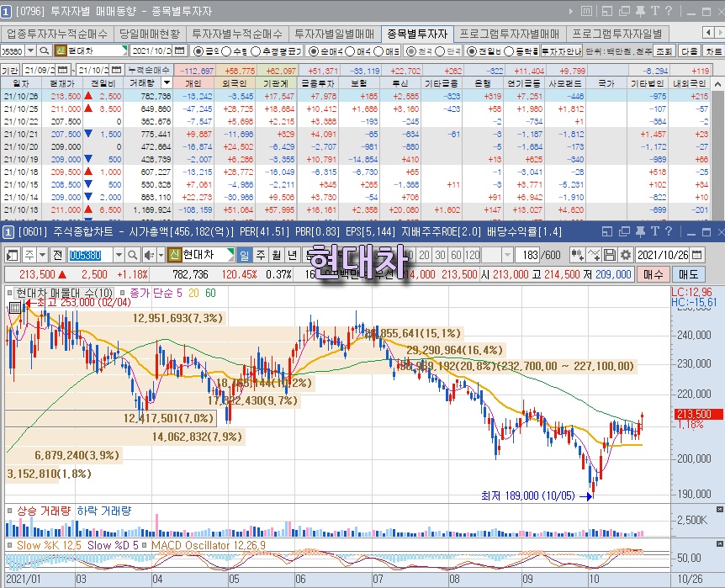Viewport: 725px width, 588px height.
Task: Open the calendar picker next to 2021/10/2 date
Action: (180, 50)
